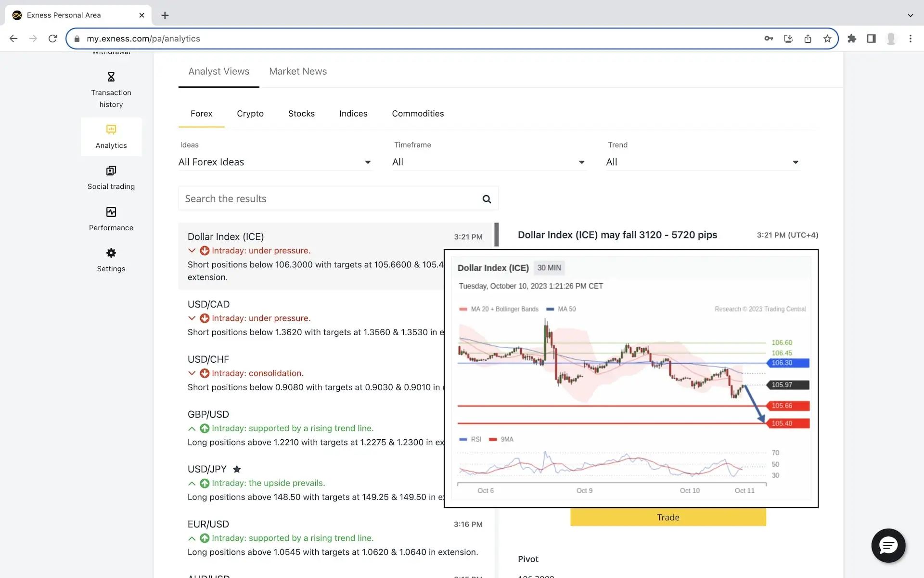Click 'Dollar Index (ICE) may fall' headline
Image resolution: width=924 pixels, height=578 pixels.
(x=617, y=235)
